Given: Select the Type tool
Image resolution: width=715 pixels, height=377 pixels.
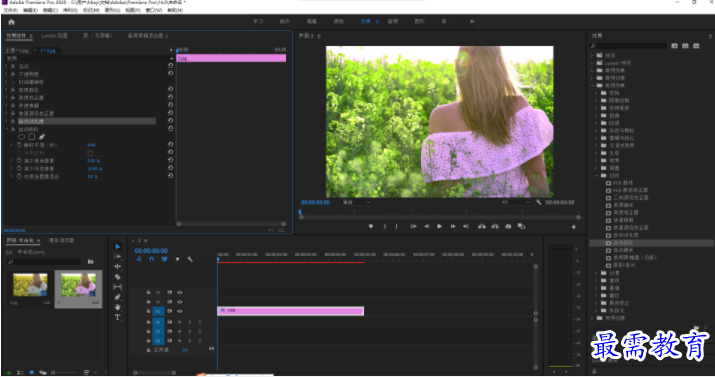Looking at the screenshot, I should click(x=118, y=317).
